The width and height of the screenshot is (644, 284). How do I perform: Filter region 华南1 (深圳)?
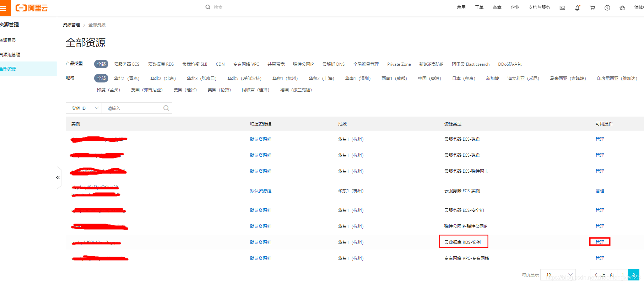click(x=358, y=79)
